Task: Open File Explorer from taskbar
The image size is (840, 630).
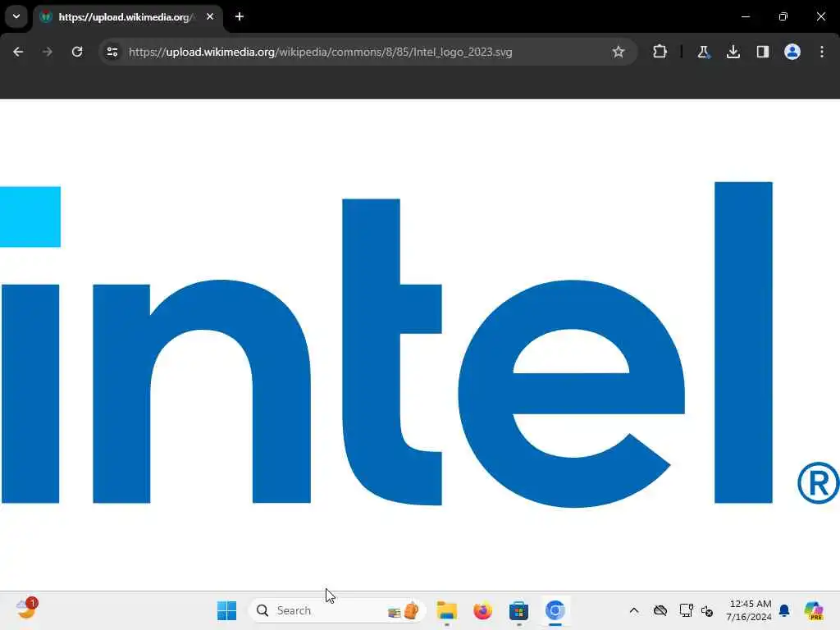Action: coord(446,610)
